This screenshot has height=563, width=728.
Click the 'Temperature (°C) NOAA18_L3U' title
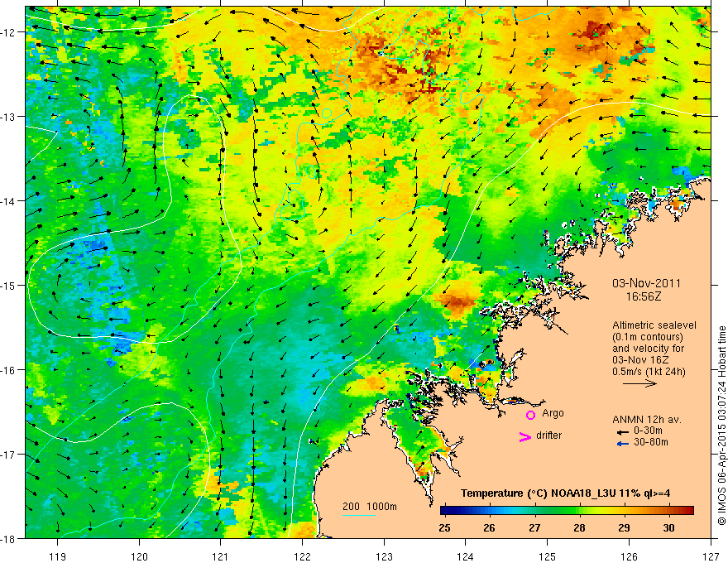537,493
